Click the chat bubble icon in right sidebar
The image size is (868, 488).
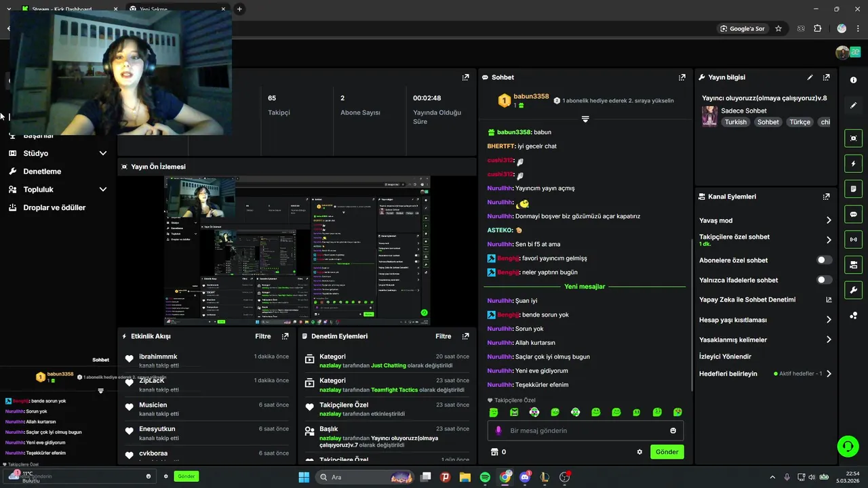(853, 214)
